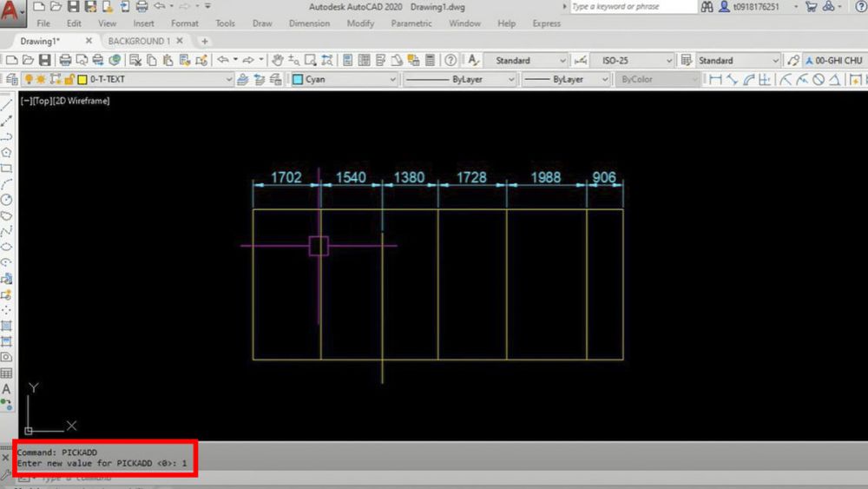Image resolution: width=868 pixels, height=489 pixels.
Task: Select the Rectangle draw tool
Action: pos(7,169)
